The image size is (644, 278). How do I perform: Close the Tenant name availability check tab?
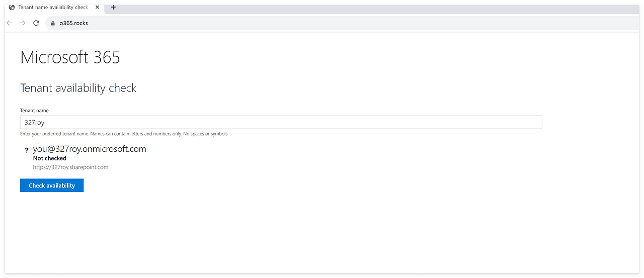click(98, 7)
